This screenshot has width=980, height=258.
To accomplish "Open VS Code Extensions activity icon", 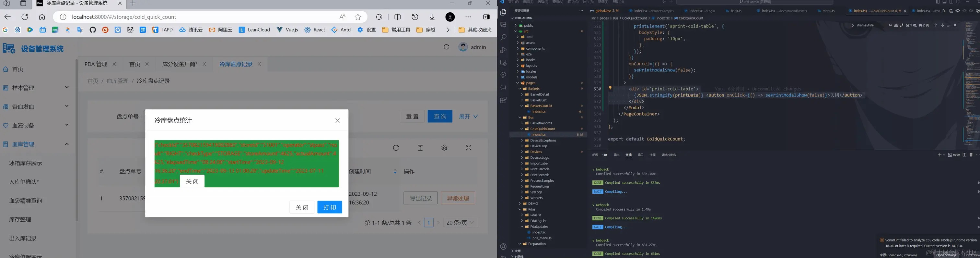I will pos(503,100).
